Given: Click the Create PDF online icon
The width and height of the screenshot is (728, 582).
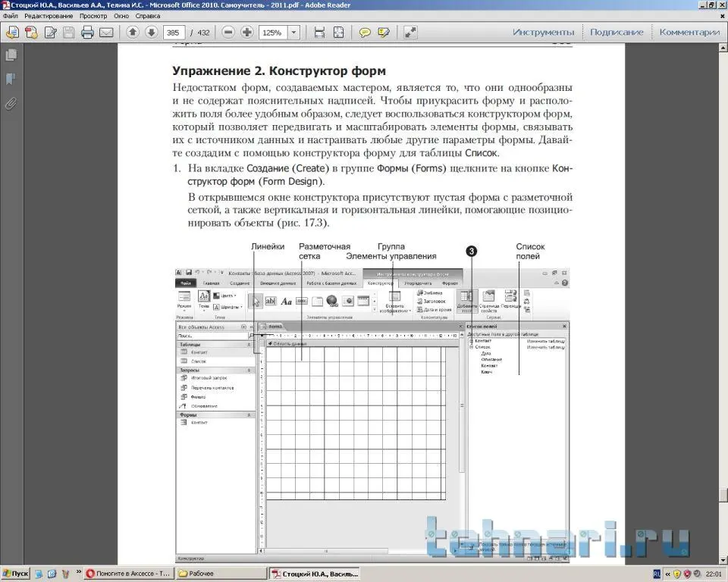Looking at the screenshot, I should 32,33.
